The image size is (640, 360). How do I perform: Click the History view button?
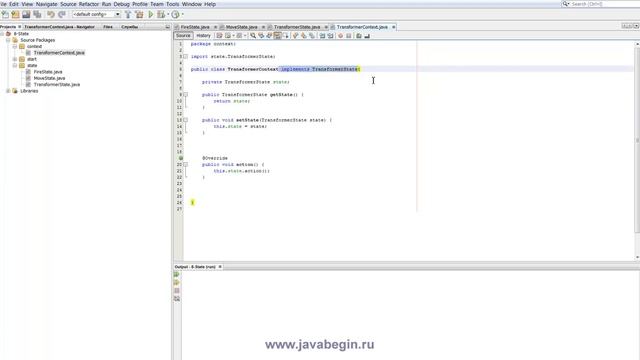click(203, 36)
